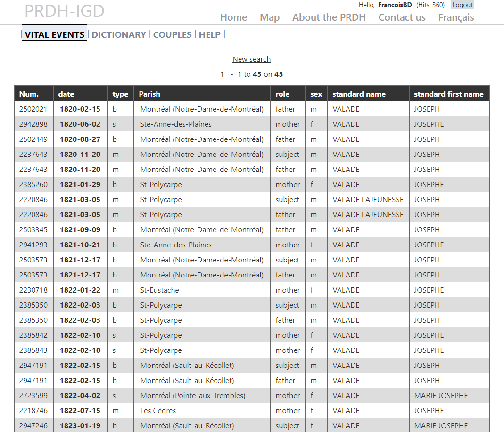The image size is (504, 432).
Task: Click JOSEPHE in the Les Cèdres row
Action: coord(429,411)
